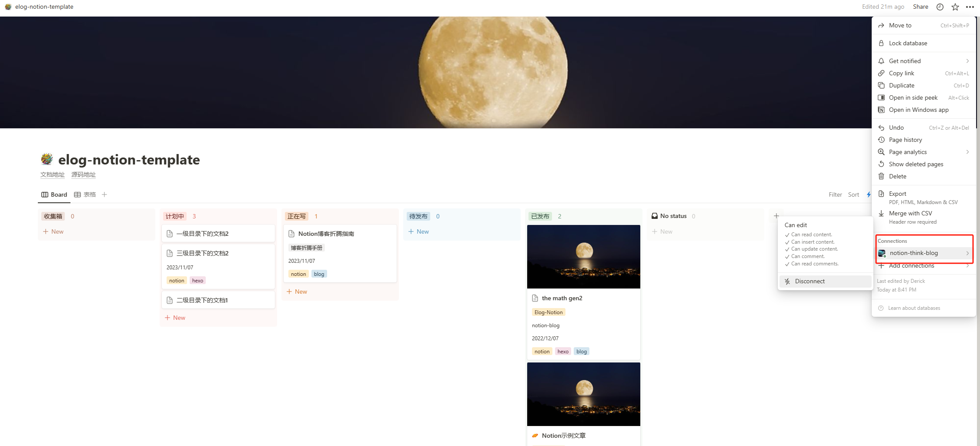Favorite the page with the star icon
This screenshot has height=446, width=980.
(955, 7)
